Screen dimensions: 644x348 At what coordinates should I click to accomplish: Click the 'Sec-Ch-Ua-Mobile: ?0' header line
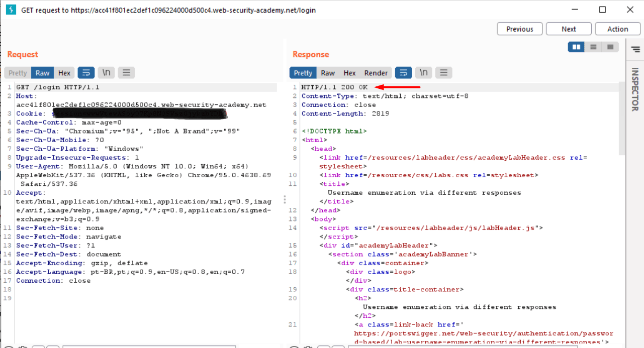point(60,140)
